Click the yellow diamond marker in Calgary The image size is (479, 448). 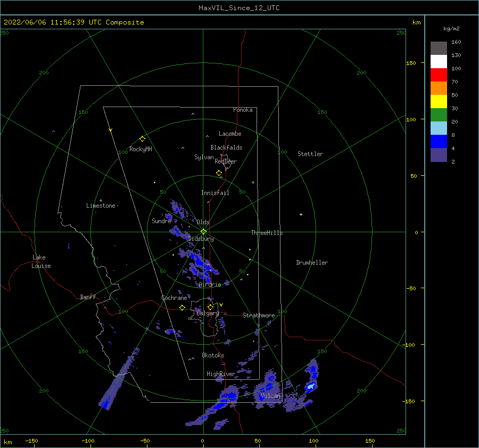tap(210, 307)
